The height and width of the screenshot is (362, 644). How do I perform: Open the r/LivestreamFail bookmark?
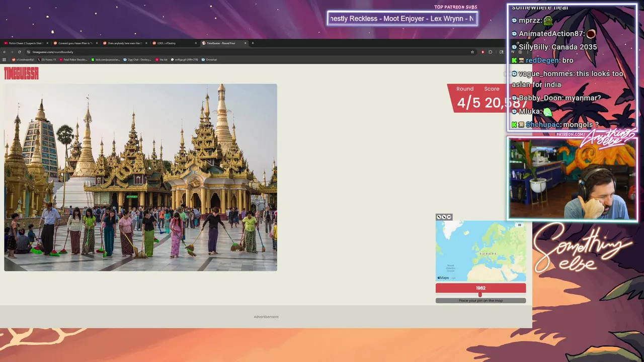23,59
